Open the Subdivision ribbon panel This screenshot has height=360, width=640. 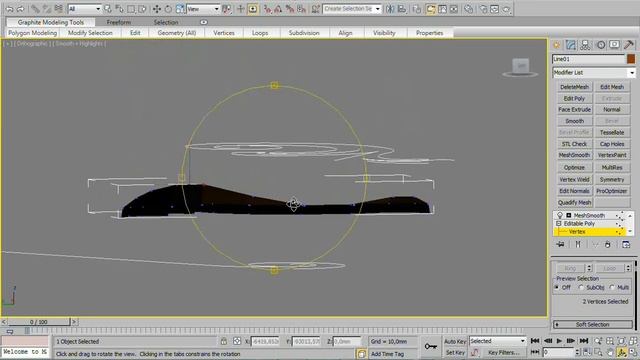(x=304, y=33)
